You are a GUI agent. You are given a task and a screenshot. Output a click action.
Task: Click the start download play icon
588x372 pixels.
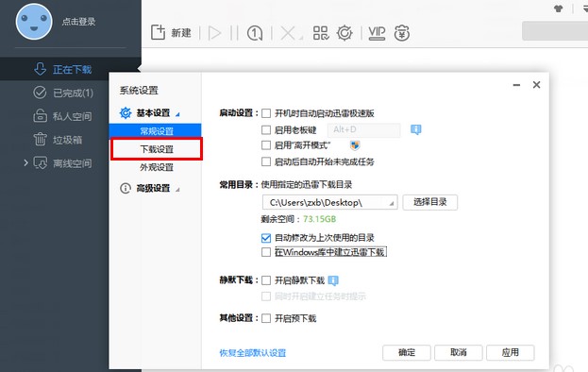pyautogui.click(x=214, y=33)
